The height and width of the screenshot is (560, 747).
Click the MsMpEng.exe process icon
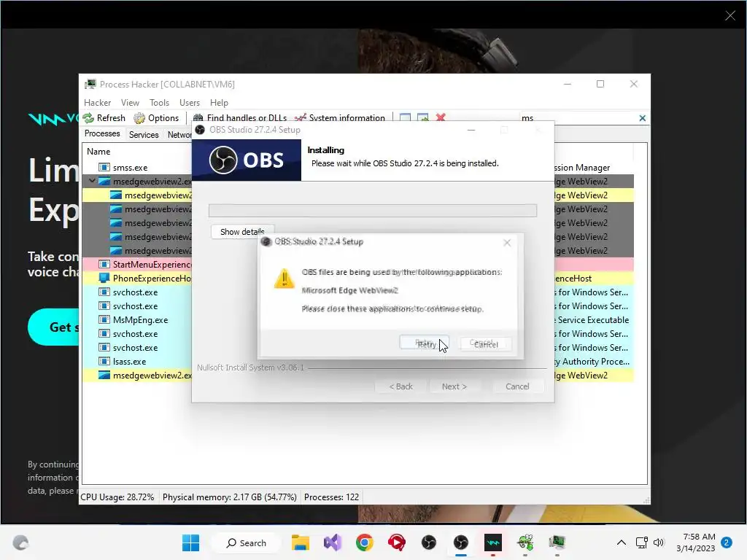pyautogui.click(x=104, y=319)
